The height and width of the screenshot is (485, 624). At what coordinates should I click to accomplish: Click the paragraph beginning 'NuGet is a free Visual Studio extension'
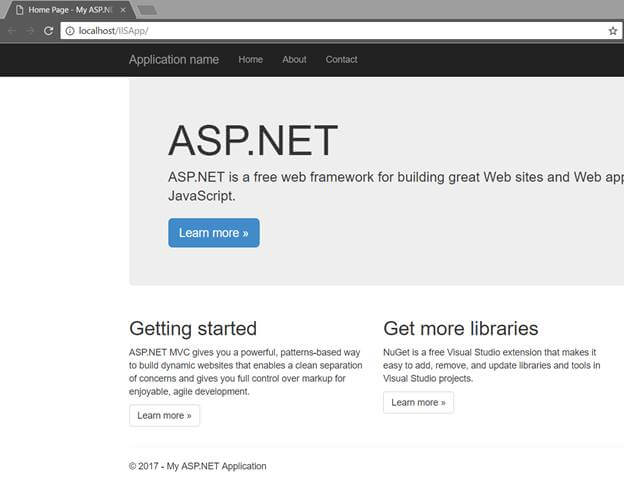[491, 365]
